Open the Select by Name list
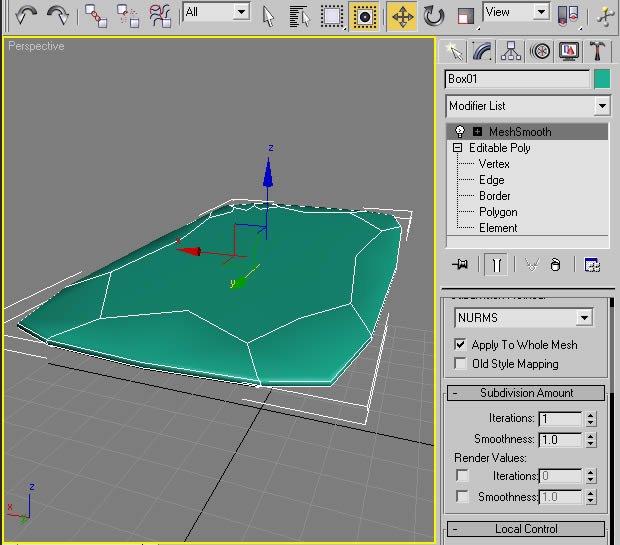The height and width of the screenshot is (545, 620). (x=299, y=17)
